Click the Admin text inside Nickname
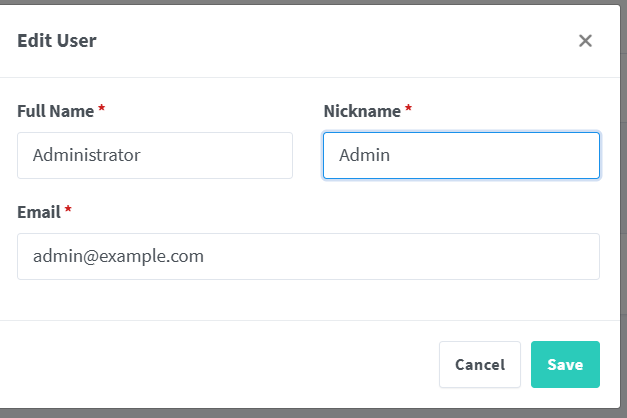This screenshot has height=418, width=627. point(364,155)
